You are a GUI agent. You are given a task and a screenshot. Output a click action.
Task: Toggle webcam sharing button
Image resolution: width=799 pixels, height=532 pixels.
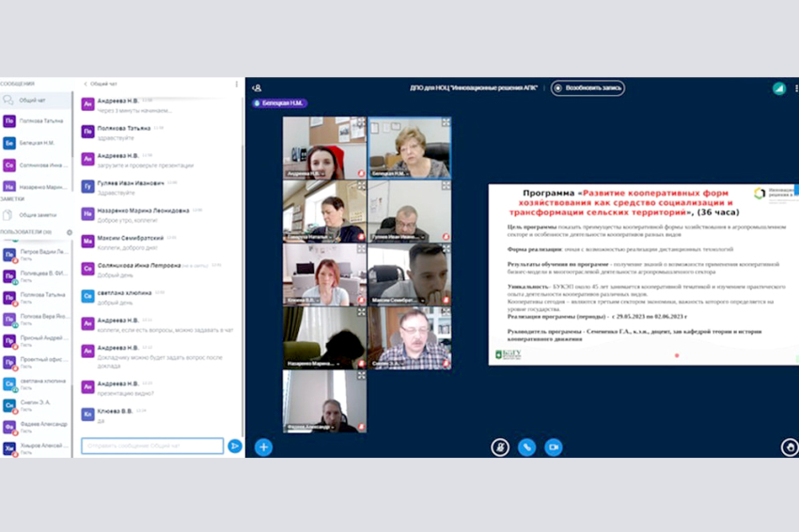pyautogui.click(x=554, y=447)
